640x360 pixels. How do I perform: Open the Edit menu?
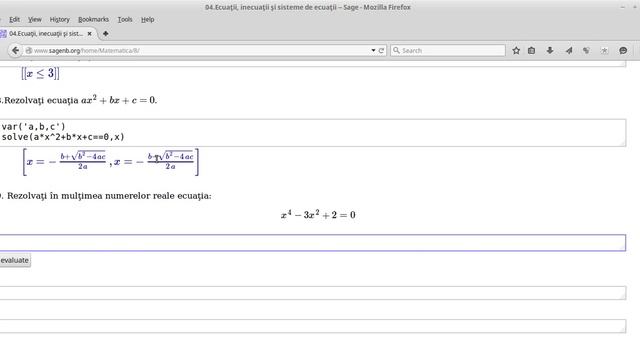tap(14, 19)
